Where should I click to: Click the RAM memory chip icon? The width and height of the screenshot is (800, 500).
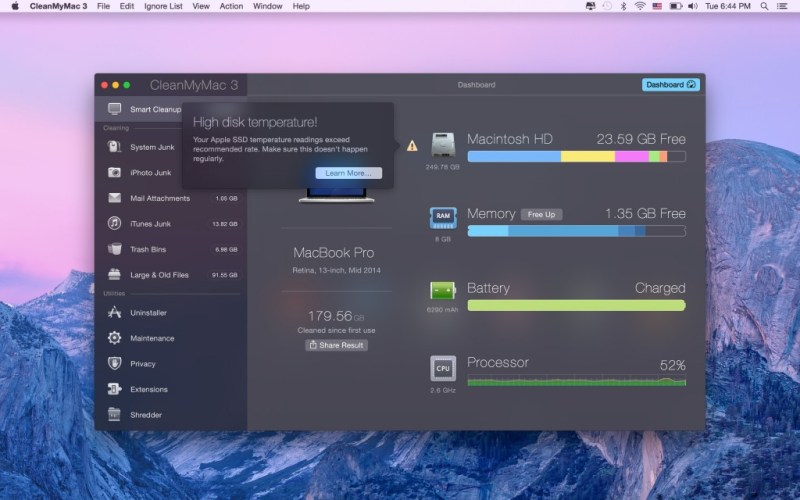442,218
